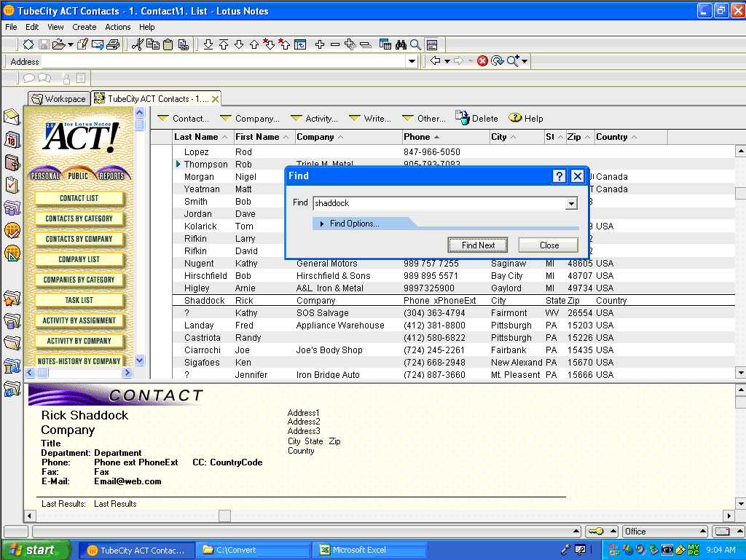This screenshot has height=560, width=746.
Task: Open the Activity... action dropdown
Action: (x=314, y=119)
